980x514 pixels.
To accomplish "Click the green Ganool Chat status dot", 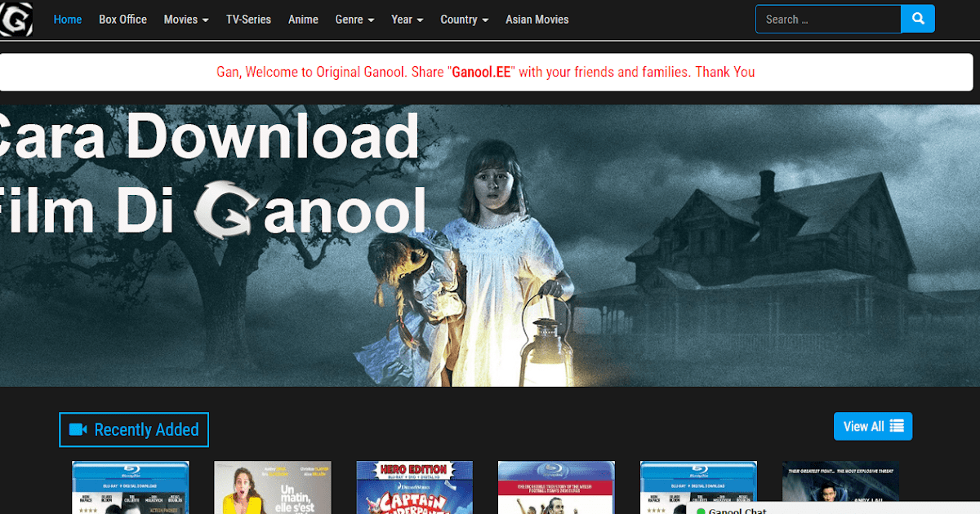I will pyautogui.click(x=701, y=511).
